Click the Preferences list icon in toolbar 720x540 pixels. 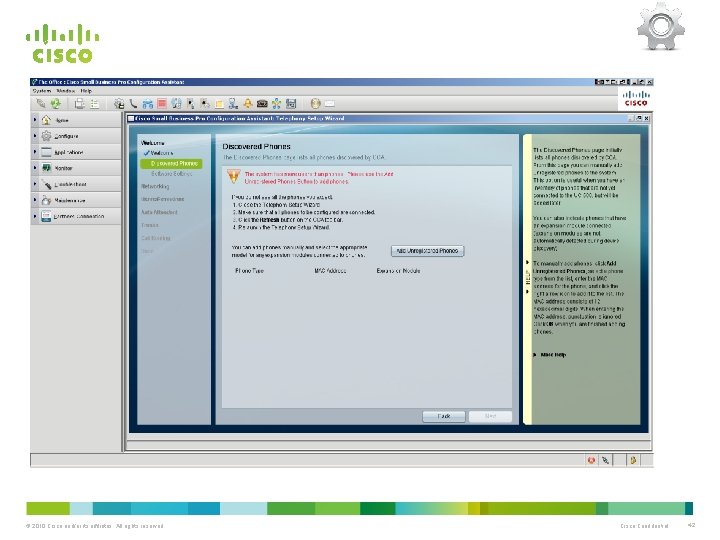click(x=94, y=104)
